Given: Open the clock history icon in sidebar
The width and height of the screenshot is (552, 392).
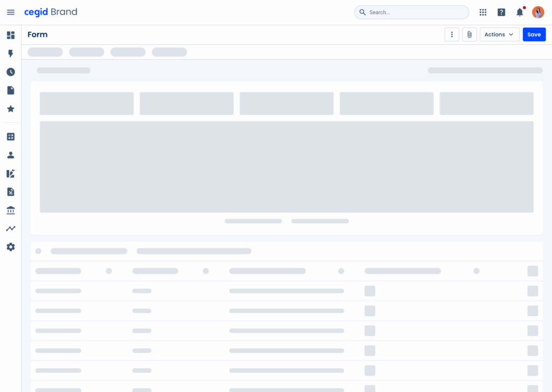Looking at the screenshot, I should coord(11,72).
